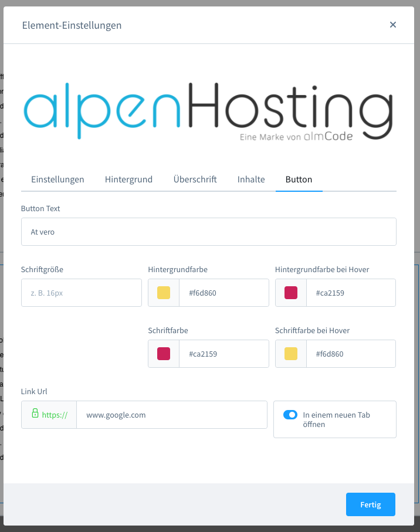Viewport: 420px width, 532px height.
Task: Edit the Hintergrundfarbe hex value #f6d860
Action: coord(224,293)
